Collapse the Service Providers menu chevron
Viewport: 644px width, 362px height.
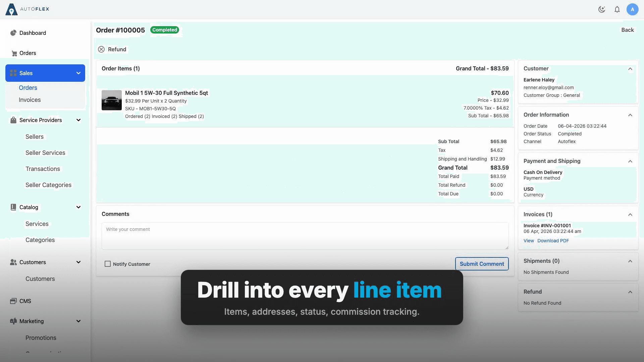[x=78, y=120]
